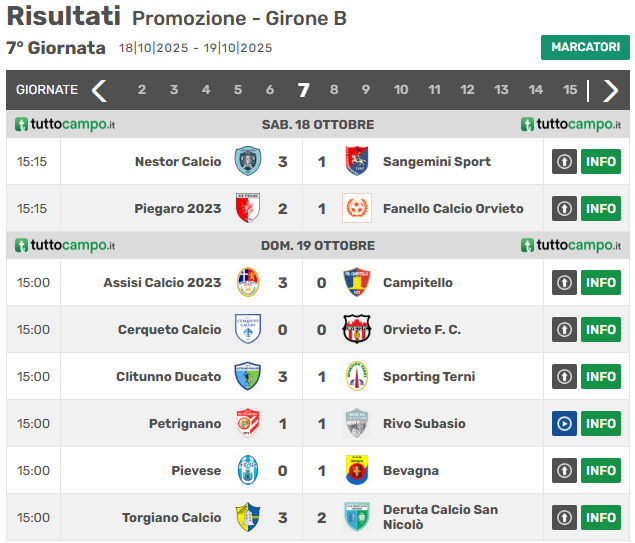Open the Assisi Calcio 2023 team link
The height and width of the screenshot is (543, 635).
click(x=162, y=282)
